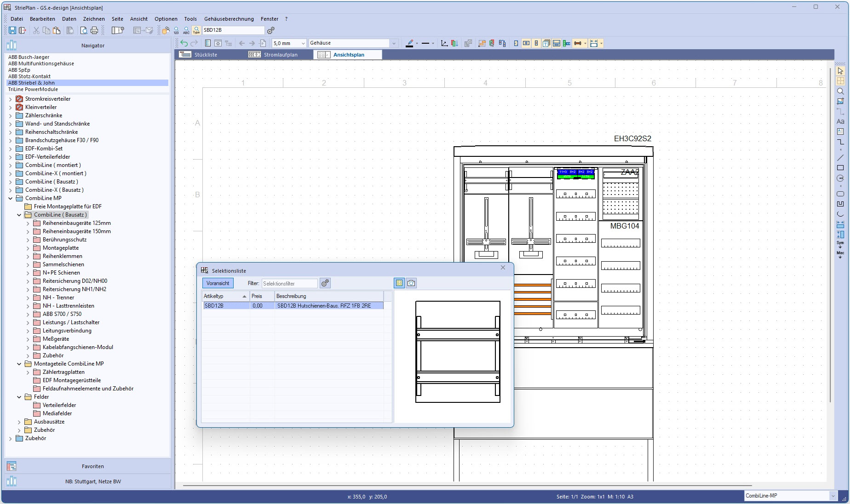This screenshot has width=850, height=504.
Task: Open the Datei menu
Action: tap(17, 19)
